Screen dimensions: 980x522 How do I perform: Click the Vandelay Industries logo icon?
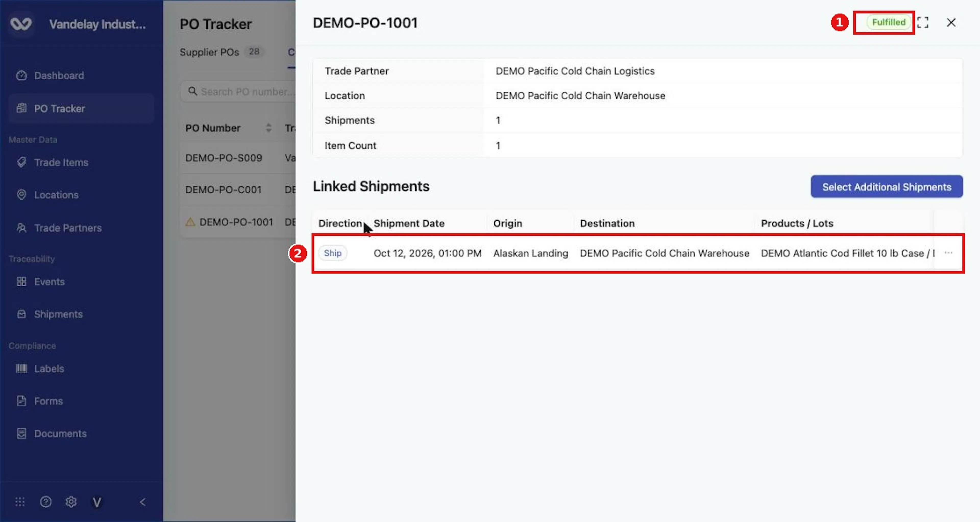tap(21, 24)
